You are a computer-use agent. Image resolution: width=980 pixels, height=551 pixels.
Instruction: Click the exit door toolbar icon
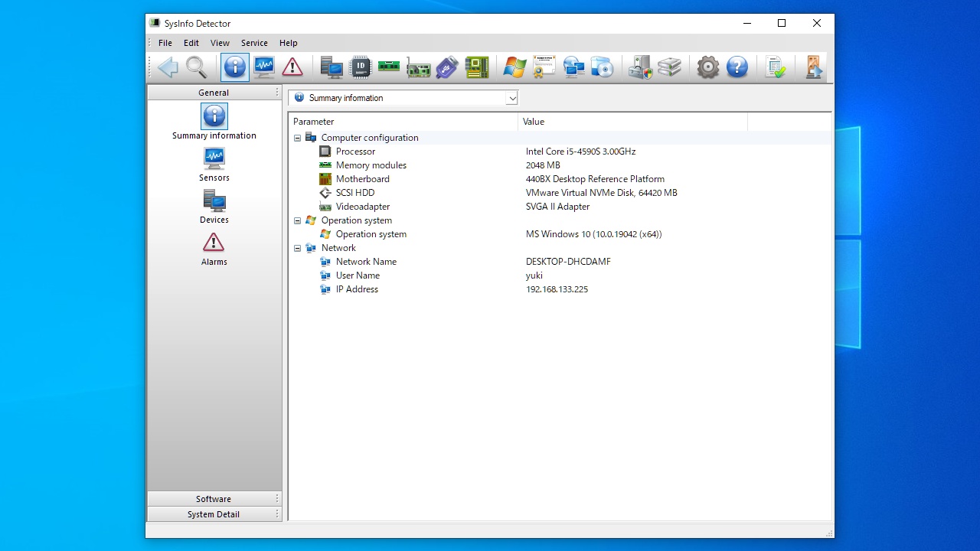tap(813, 67)
